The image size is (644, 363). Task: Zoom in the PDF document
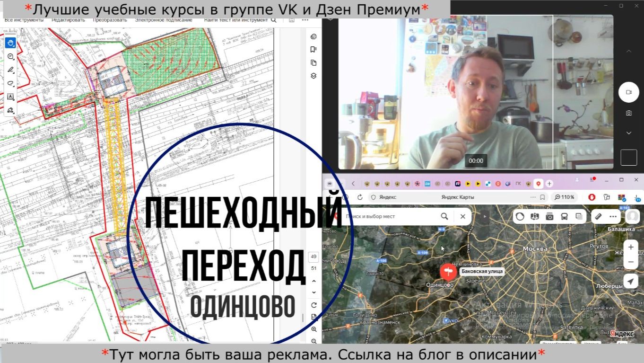pyautogui.click(x=313, y=329)
